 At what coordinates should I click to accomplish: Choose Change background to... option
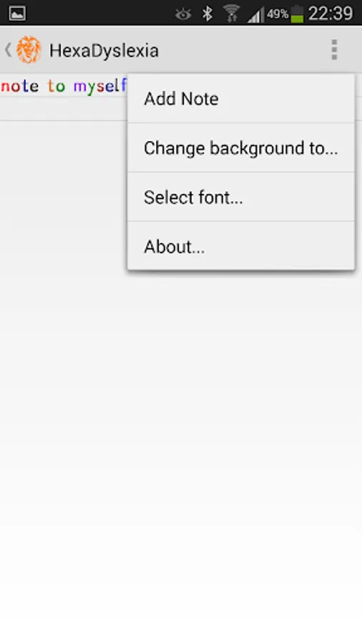coord(241,148)
